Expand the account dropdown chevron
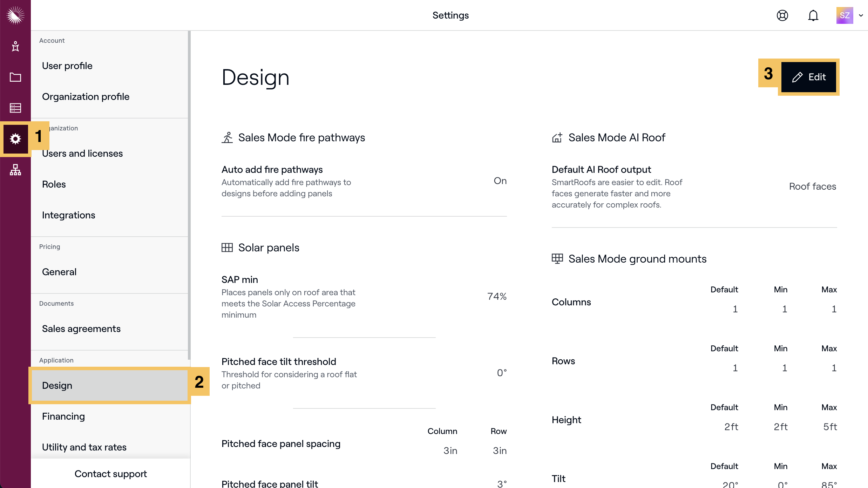This screenshot has width=868, height=488. click(x=861, y=15)
